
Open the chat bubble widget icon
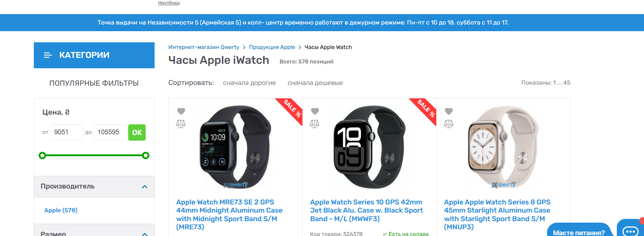[x=630, y=230]
